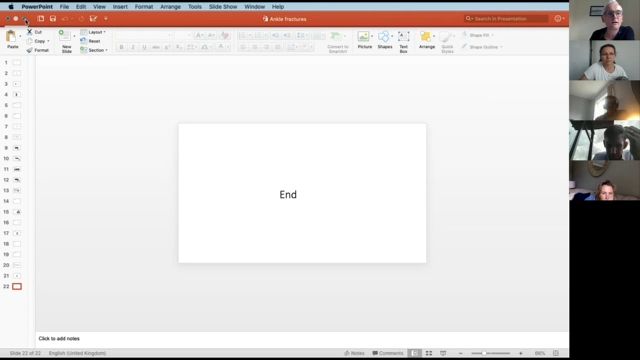Click the New Slide button

[66, 41]
